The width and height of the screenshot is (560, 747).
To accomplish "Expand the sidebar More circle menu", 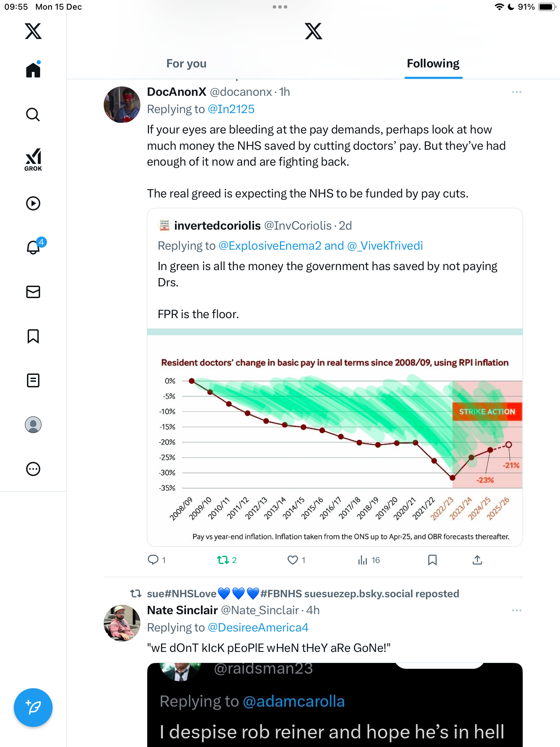I will [x=33, y=469].
